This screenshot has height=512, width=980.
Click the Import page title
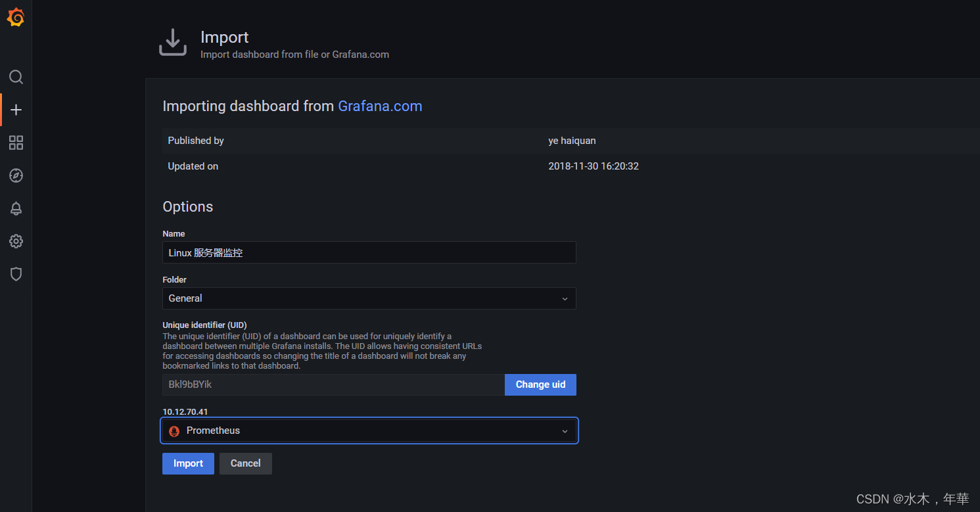click(225, 37)
